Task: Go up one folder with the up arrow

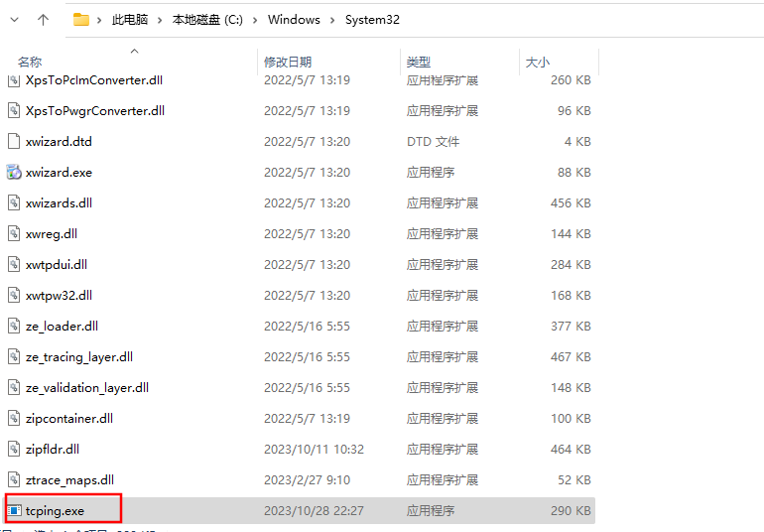Action: pos(43,20)
